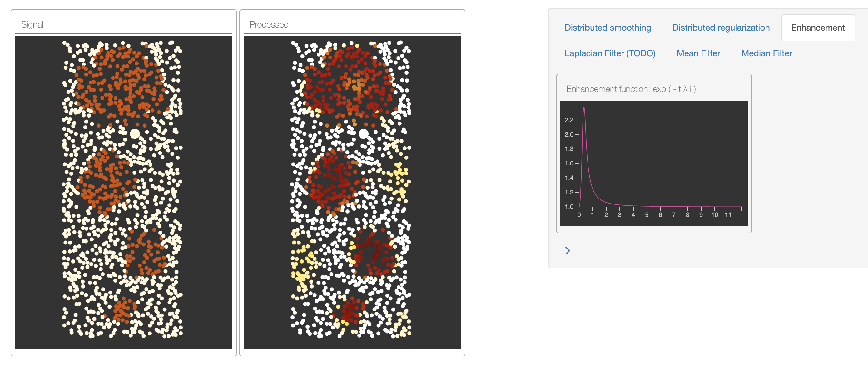868x392 pixels.
Task: Expand the blue chevron below the plot
Action: [x=568, y=251]
